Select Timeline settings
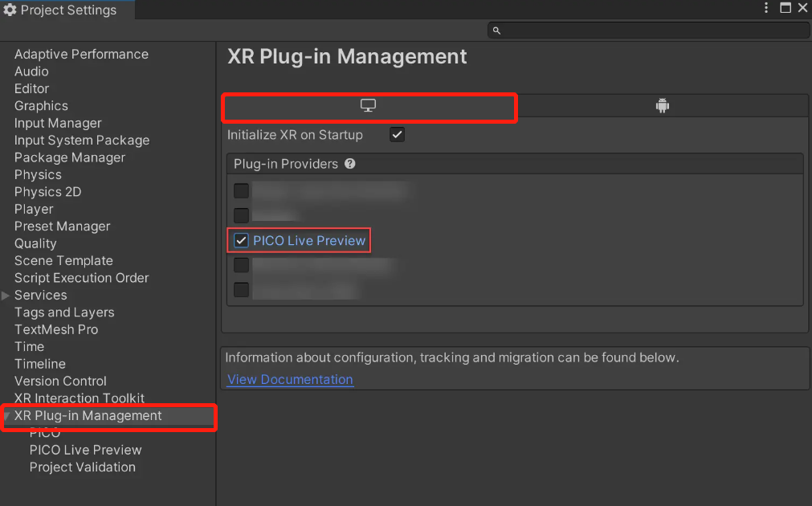Screen dimensions: 812x506 pyautogui.click(x=40, y=364)
